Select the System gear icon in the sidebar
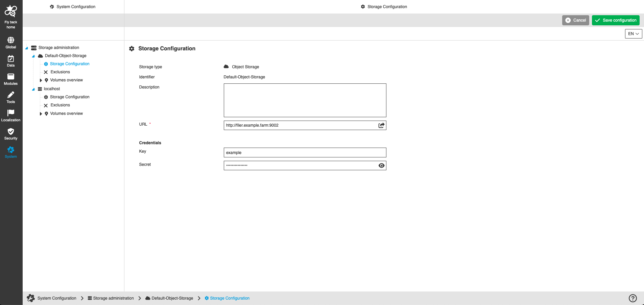This screenshot has height=305, width=644. [x=10, y=150]
